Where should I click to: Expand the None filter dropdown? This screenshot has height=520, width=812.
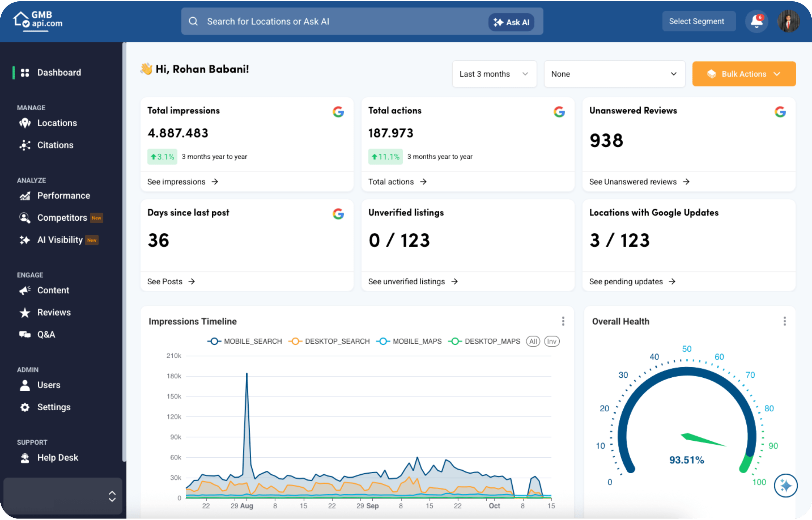click(614, 74)
